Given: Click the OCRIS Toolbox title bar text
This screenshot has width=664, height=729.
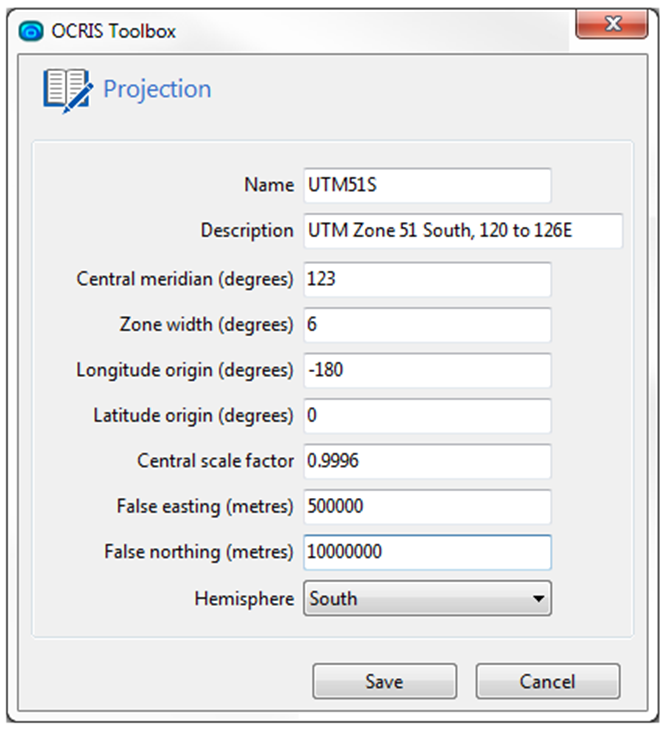Looking at the screenshot, I should click(113, 32).
